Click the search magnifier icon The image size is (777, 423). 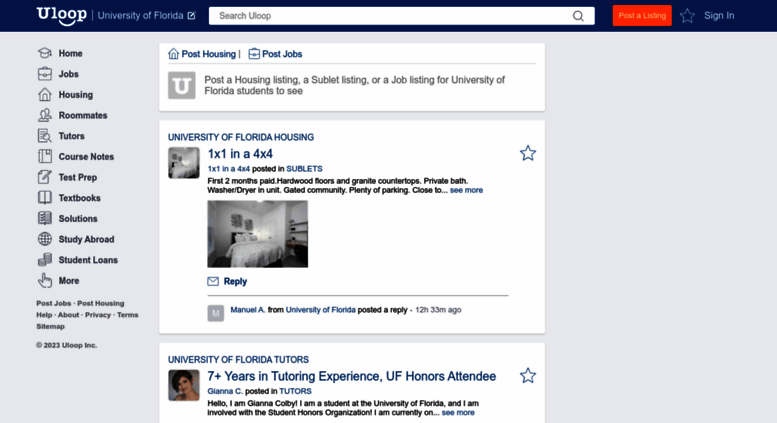(x=578, y=16)
